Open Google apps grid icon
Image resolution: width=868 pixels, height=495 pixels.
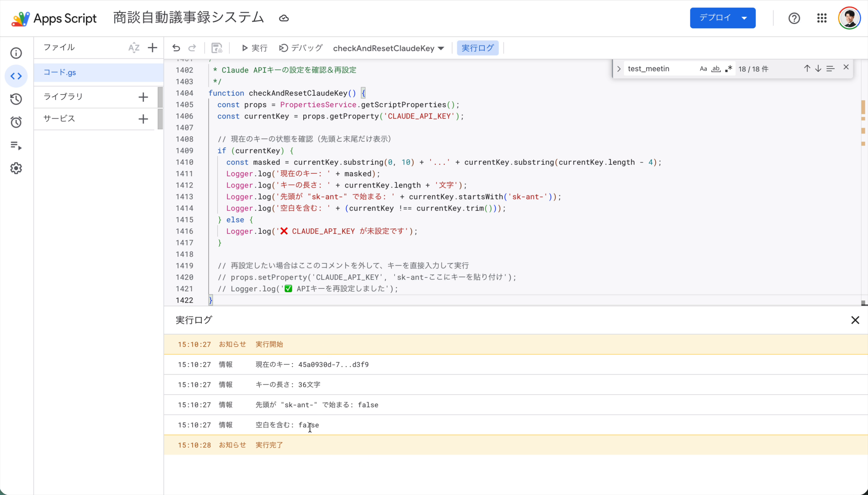821,18
